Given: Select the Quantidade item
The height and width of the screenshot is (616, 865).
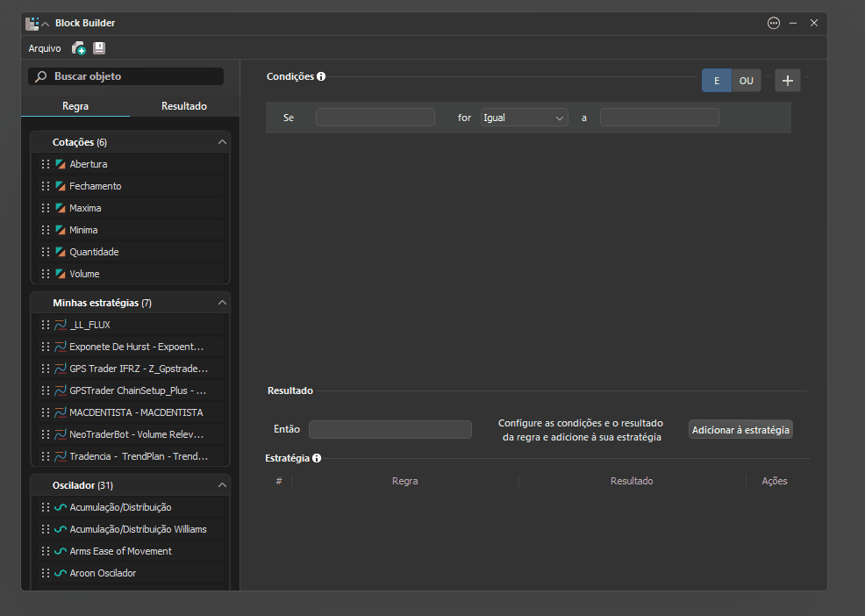Looking at the screenshot, I should coord(132,252).
